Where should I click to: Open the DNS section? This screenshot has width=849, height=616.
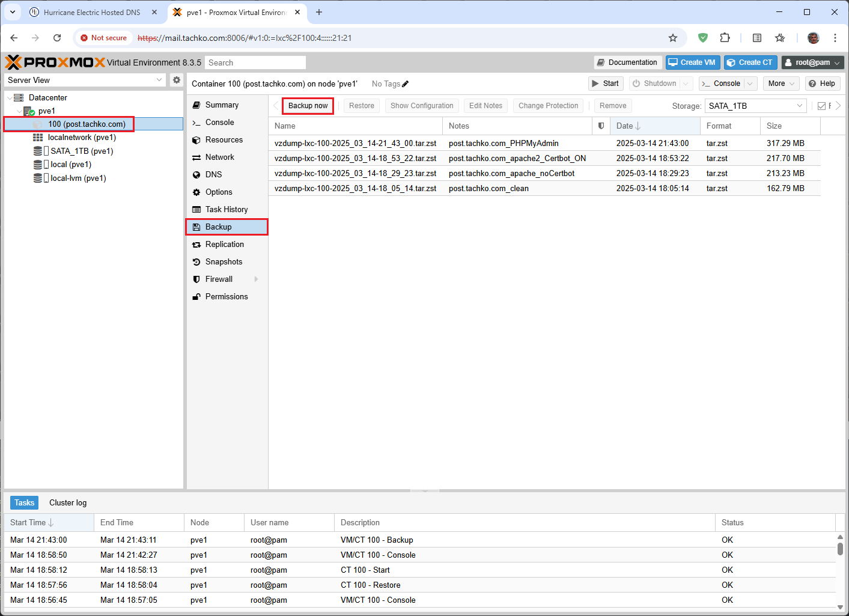[x=227, y=174]
